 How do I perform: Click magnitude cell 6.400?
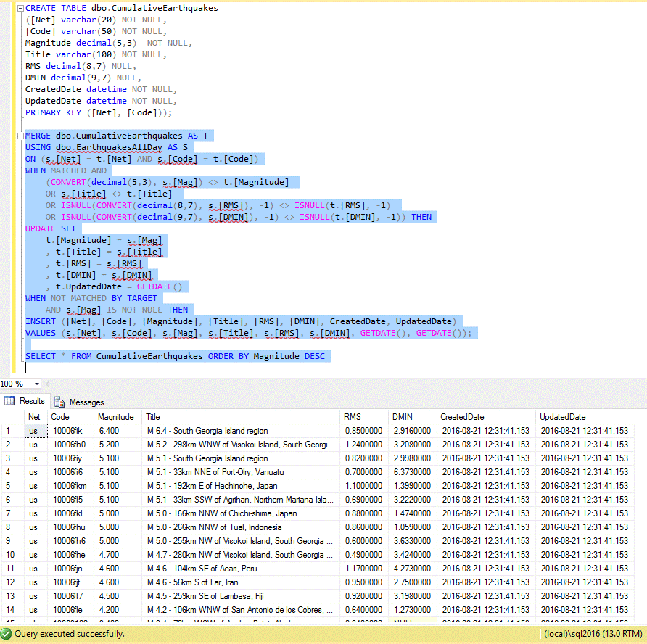click(x=118, y=431)
